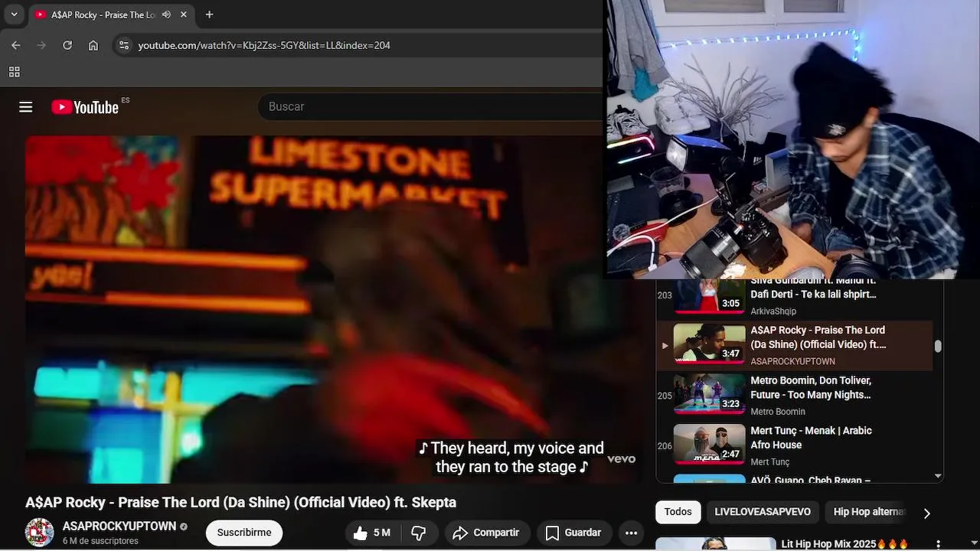Click the video player showing Limestone Supermarket
The height and width of the screenshot is (551, 980).
tap(333, 310)
